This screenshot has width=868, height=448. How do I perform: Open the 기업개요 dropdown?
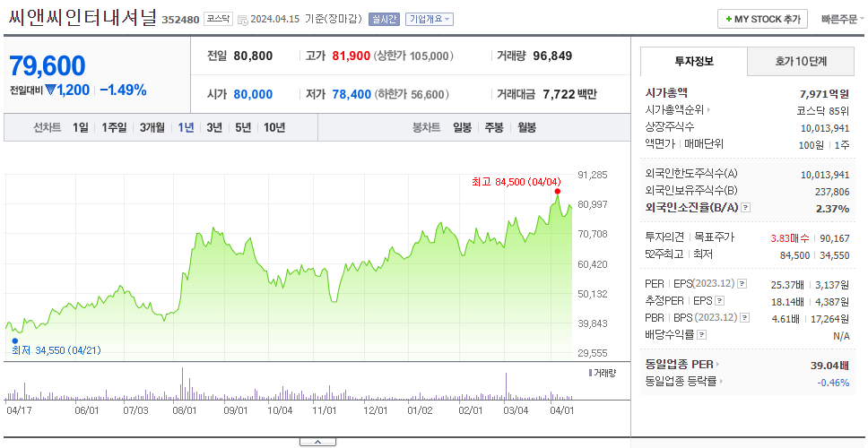coord(430,19)
